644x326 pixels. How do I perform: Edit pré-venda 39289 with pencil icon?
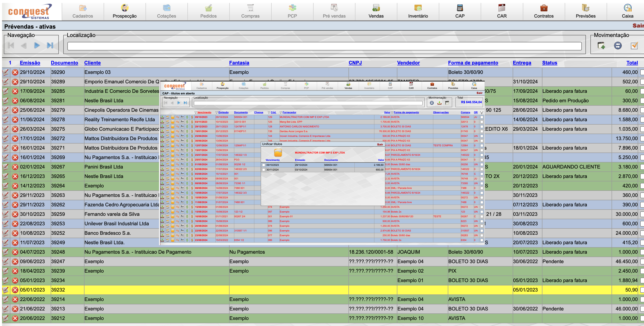pos(5,82)
